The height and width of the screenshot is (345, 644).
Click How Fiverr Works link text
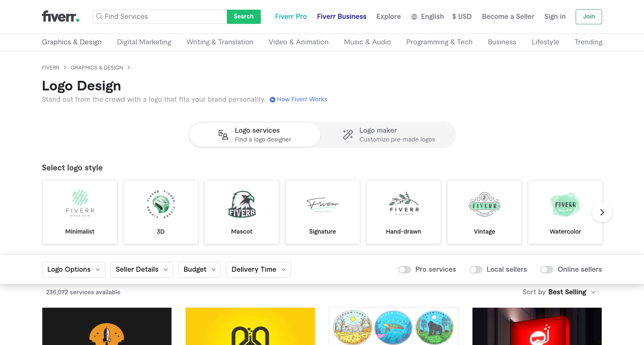(302, 100)
